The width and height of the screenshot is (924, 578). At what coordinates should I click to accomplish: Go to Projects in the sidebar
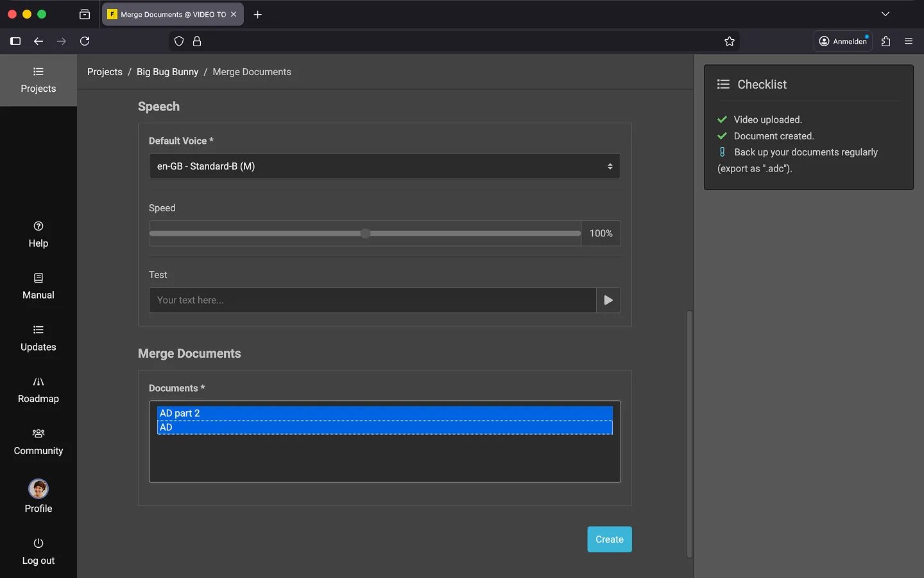click(38, 80)
